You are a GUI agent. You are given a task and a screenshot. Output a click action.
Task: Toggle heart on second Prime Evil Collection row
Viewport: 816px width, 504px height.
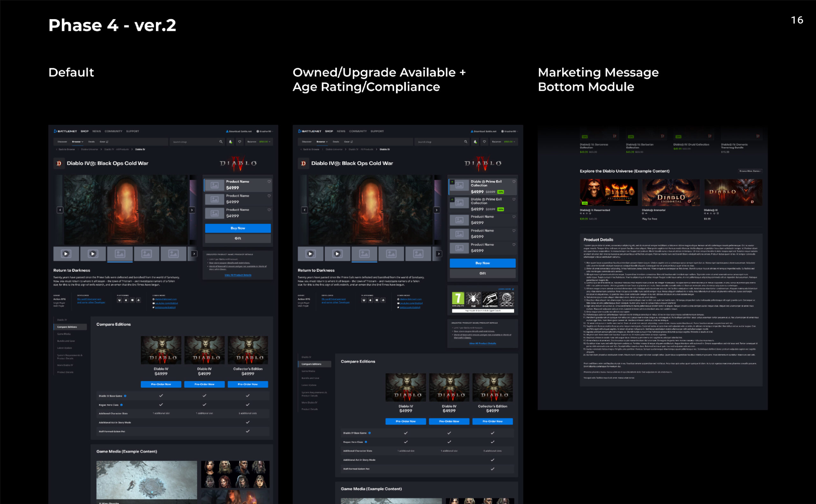[x=514, y=199]
